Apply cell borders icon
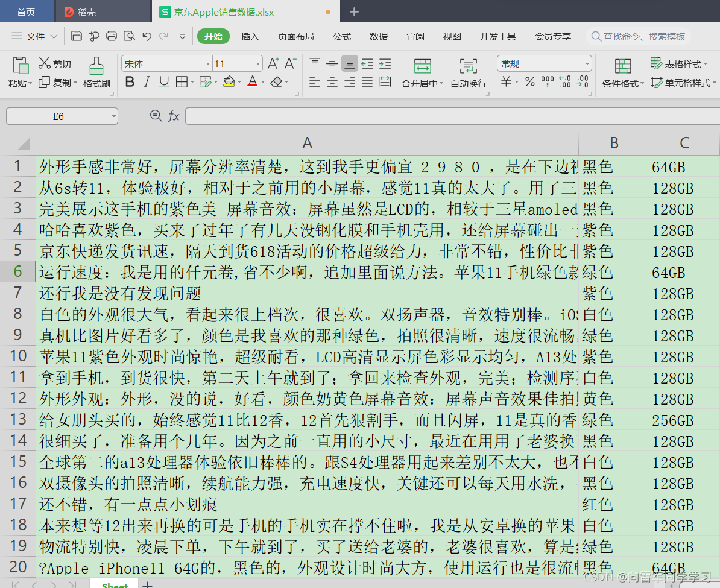This screenshot has height=588, width=720. click(x=182, y=82)
